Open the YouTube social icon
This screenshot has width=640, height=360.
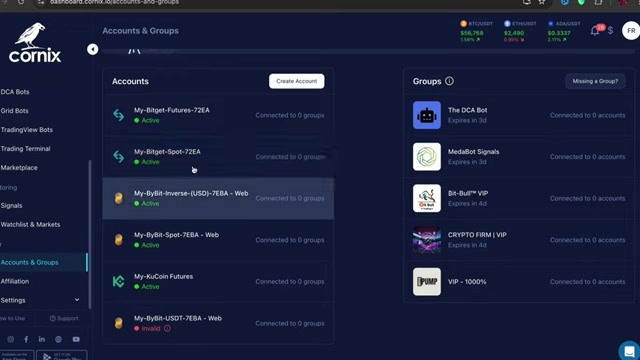pos(76,339)
